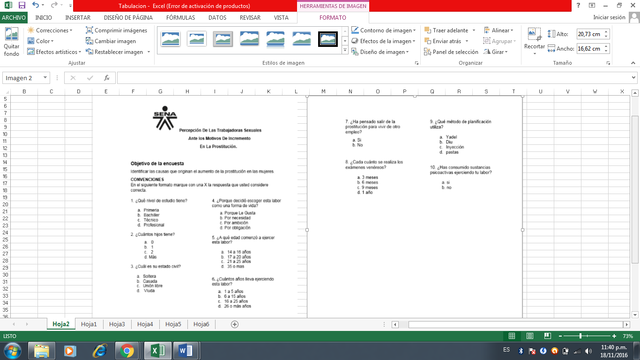Click the Undo button
This screenshot has height=360, width=640.
click(x=36, y=5)
